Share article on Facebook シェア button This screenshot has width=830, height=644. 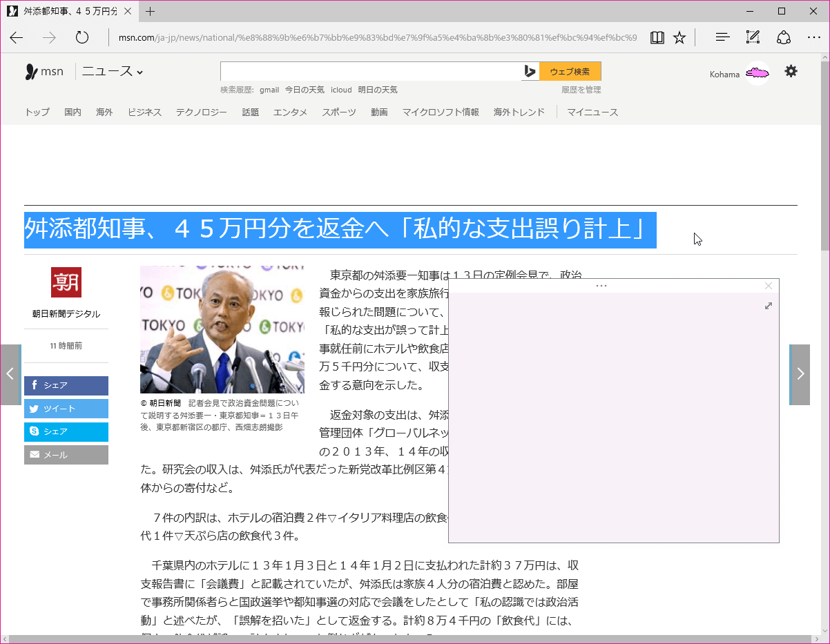tap(66, 385)
